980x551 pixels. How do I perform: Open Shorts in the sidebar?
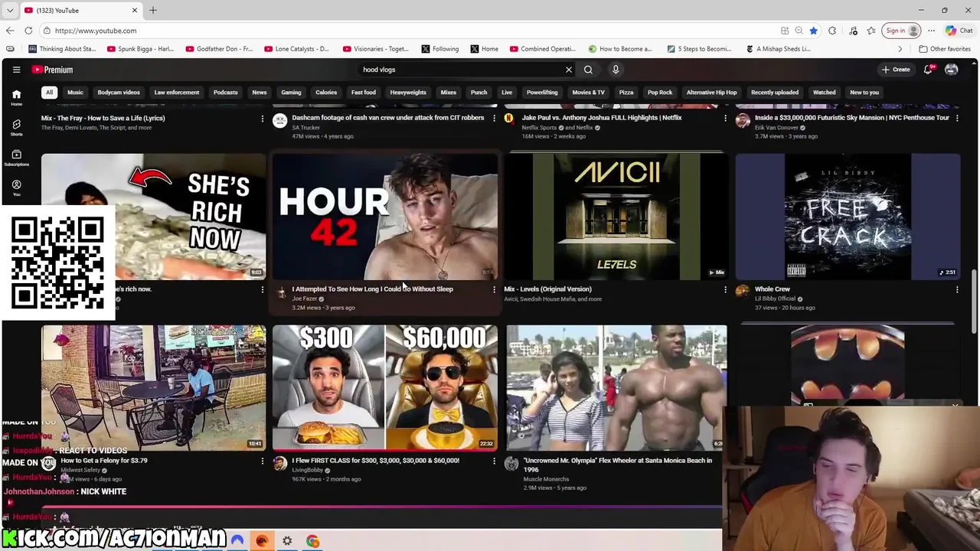(x=16, y=127)
